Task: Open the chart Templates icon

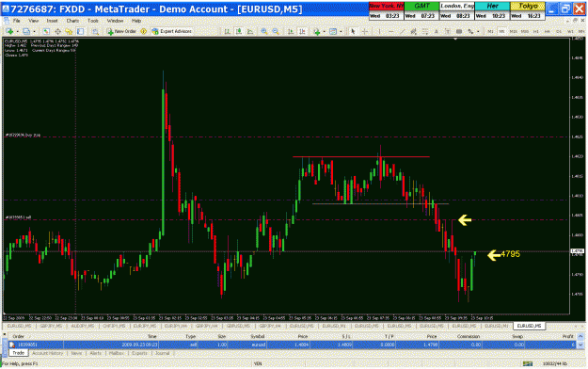Action: point(333,31)
